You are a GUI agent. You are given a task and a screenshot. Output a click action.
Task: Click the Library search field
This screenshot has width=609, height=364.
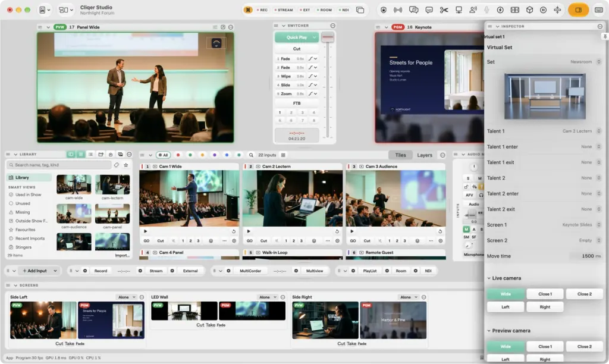(x=59, y=165)
